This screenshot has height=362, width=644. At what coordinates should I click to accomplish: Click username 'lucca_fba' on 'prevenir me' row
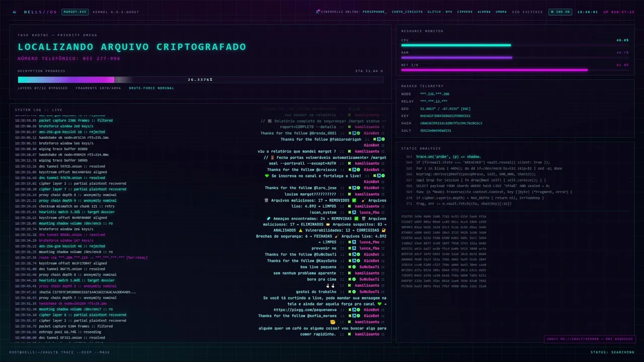coord(369,249)
